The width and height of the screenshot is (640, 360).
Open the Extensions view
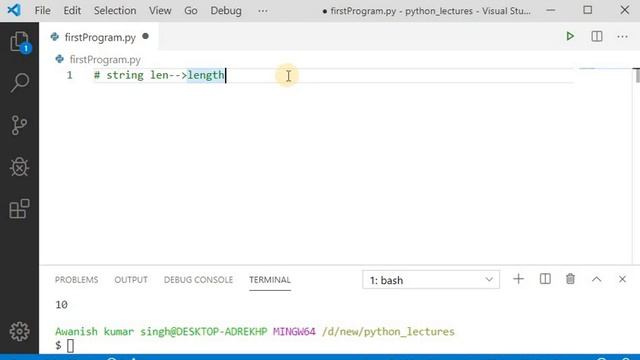(x=19, y=209)
